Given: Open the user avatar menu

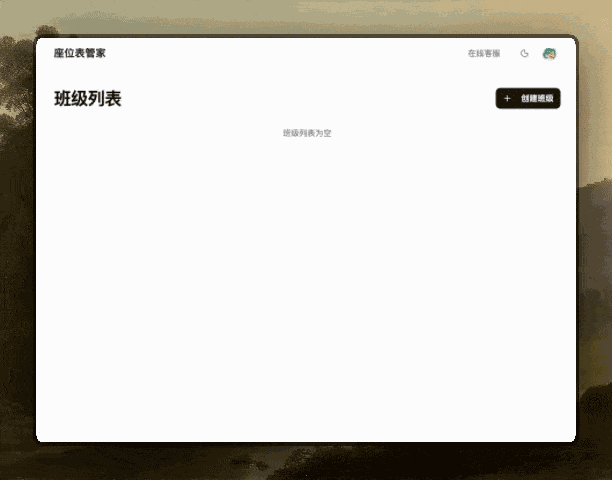Looking at the screenshot, I should click(549, 54).
